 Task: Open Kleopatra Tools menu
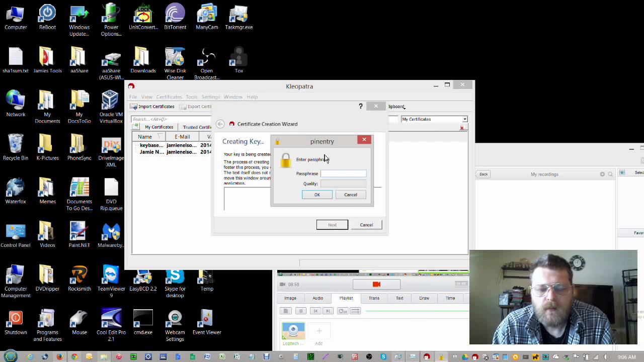[x=191, y=97]
